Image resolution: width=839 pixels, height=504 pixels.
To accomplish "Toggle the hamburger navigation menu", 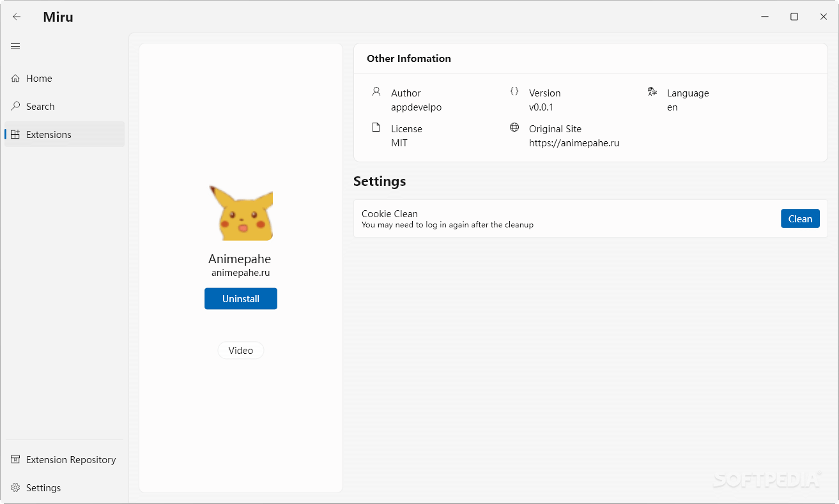I will click(15, 46).
